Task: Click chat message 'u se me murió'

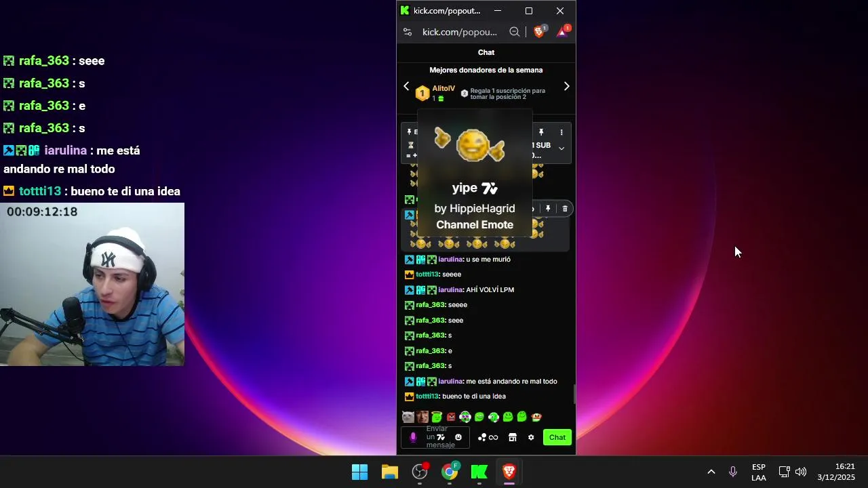Action: pos(488,260)
